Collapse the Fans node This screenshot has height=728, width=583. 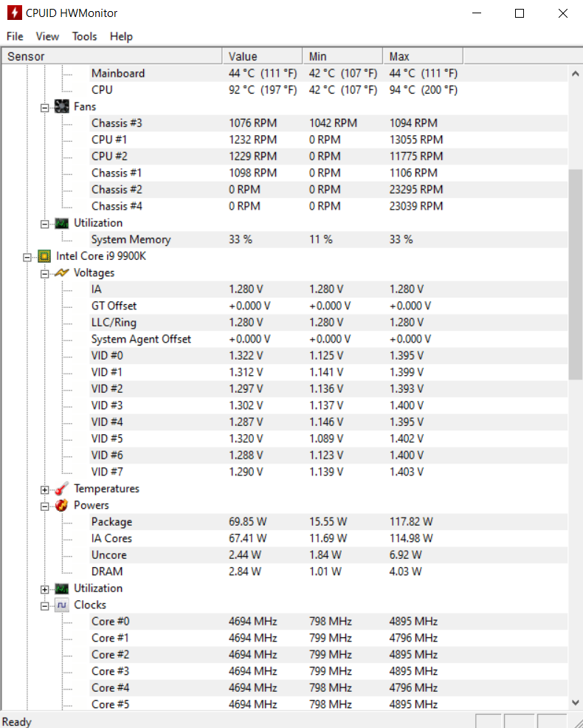point(44,108)
